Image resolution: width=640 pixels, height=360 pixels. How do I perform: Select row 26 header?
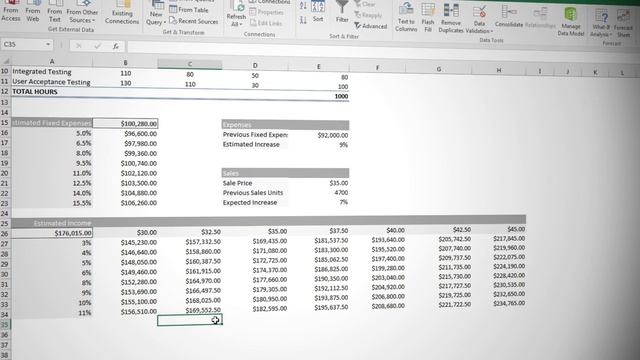click(x=5, y=233)
